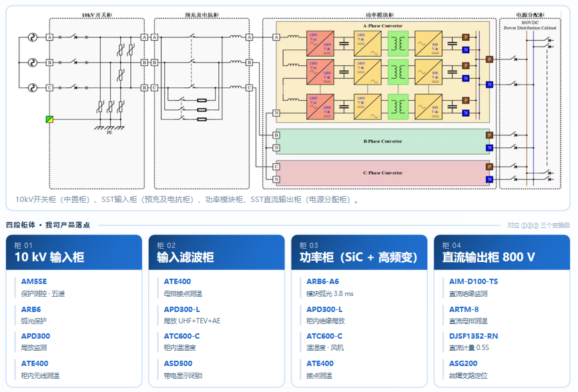Click the A-Phase Converter title label
The height and width of the screenshot is (392, 578).
pyautogui.click(x=382, y=26)
